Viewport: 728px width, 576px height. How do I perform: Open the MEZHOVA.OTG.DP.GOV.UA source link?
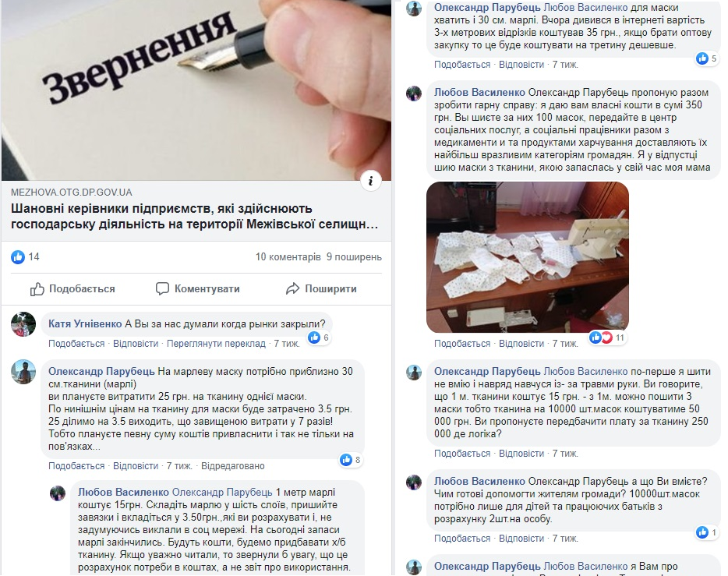click(x=72, y=193)
